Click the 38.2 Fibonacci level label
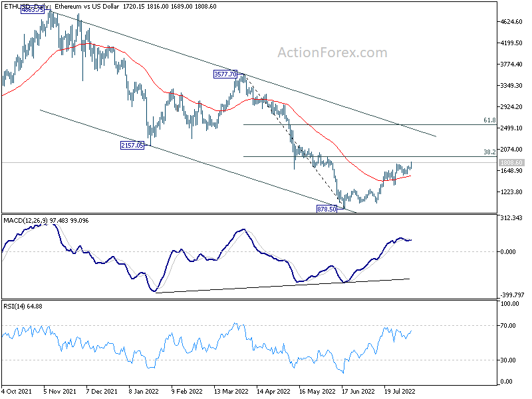532x399 pixels. [x=489, y=152]
